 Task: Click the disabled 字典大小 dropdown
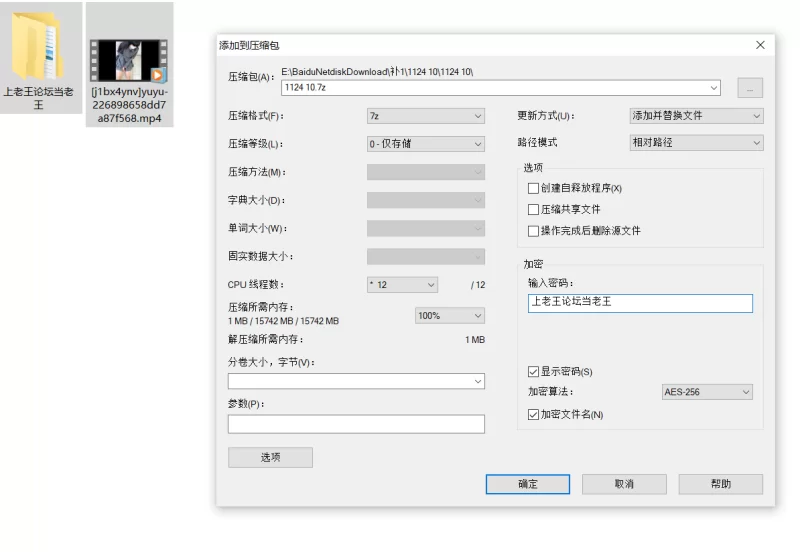coord(426,200)
